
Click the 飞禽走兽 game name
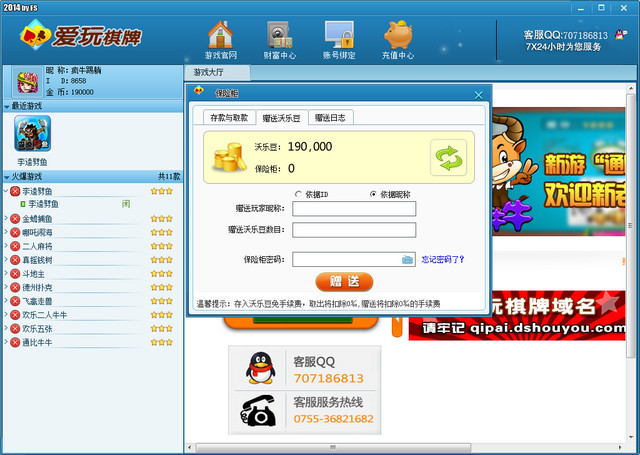pyautogui.click(x=37, y=301)
